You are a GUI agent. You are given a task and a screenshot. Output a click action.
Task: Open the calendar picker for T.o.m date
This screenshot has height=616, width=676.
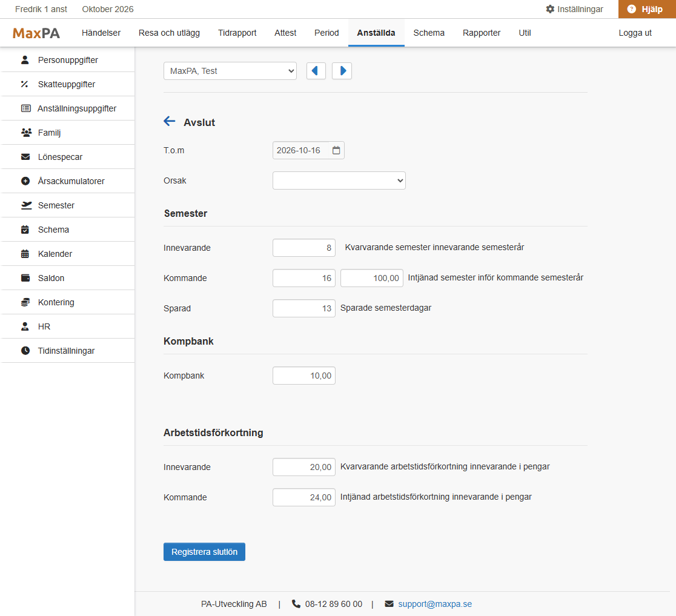[x=336, y=150]
